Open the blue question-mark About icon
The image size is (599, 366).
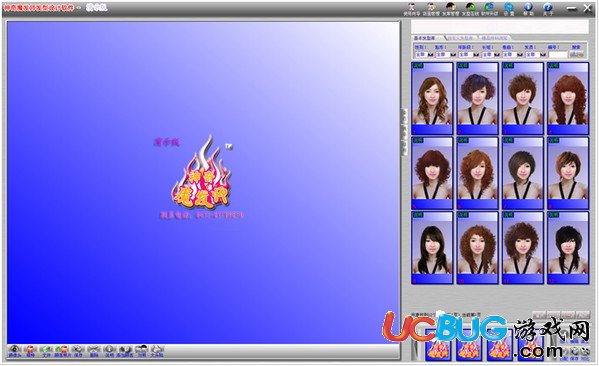[x=548, y=9]
